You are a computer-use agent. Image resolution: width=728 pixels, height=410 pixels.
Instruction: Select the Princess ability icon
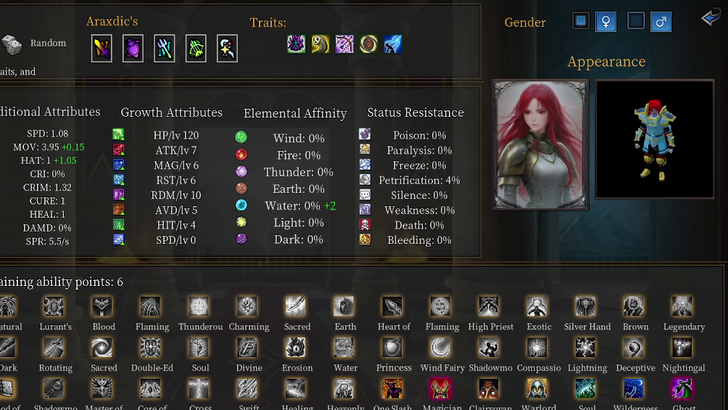click(x=392, y=347)
